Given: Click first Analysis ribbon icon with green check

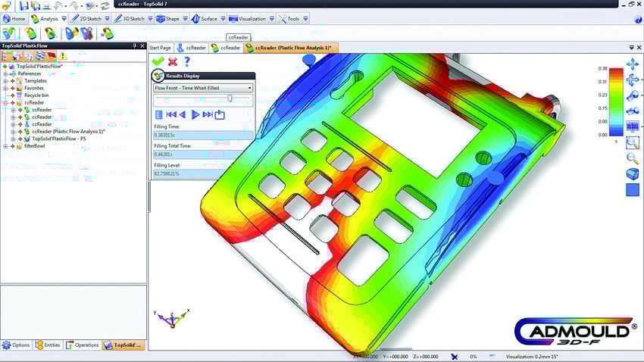Looking at the screenshot, I should coord(8,33).
